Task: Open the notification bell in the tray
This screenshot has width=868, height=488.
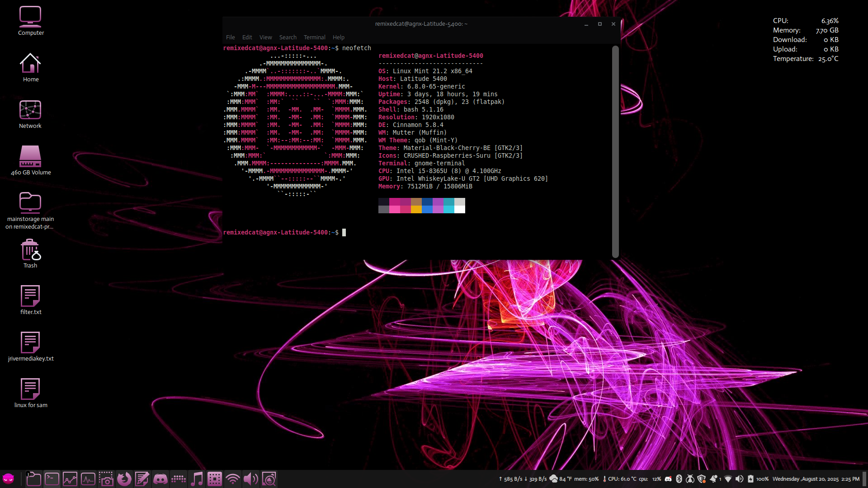Action: tap(713, 479)
